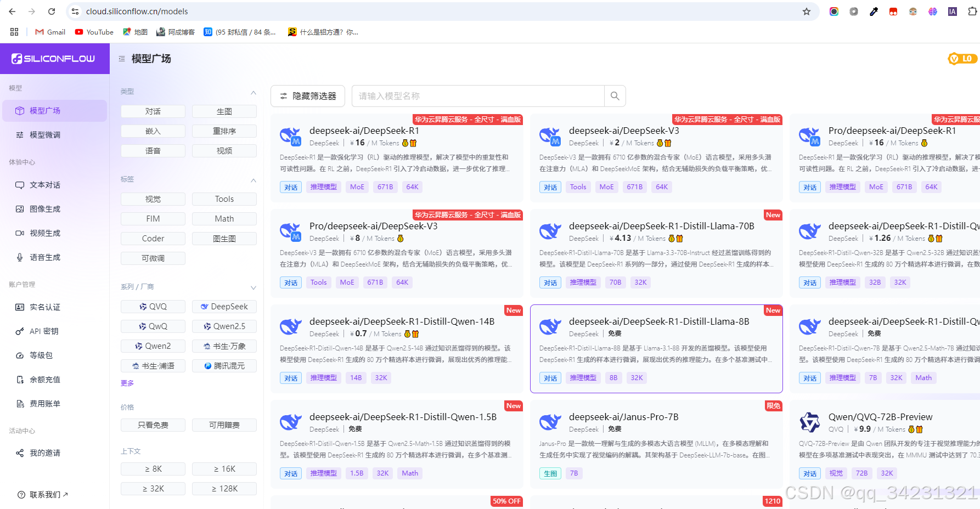The image size is (980, 509).
Task: Toggle the Coder tag filter
Action: click(153, 239)
